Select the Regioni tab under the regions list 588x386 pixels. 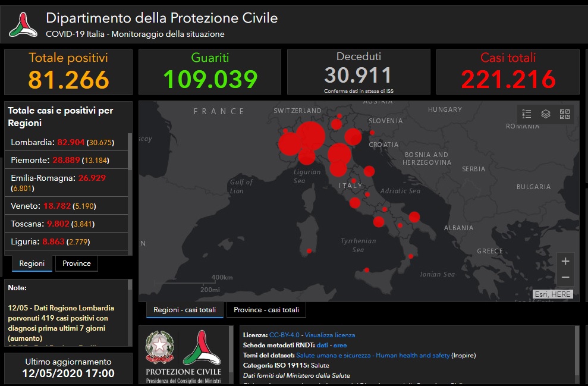click(32, 263)
